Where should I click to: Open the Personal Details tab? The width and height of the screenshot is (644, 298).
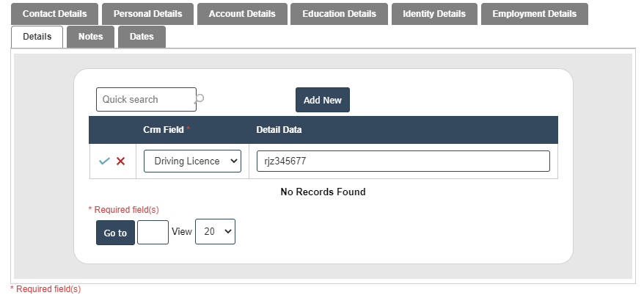point(147,14)
